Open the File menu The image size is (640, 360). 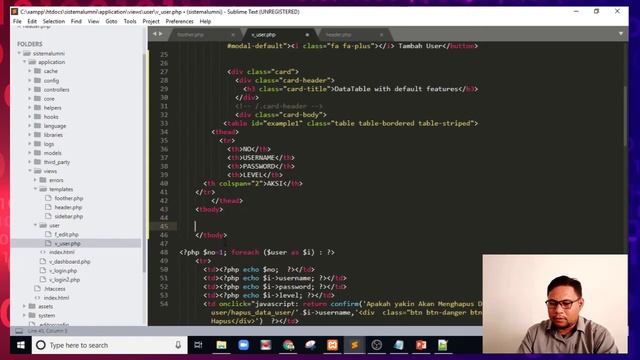point(17,21)
